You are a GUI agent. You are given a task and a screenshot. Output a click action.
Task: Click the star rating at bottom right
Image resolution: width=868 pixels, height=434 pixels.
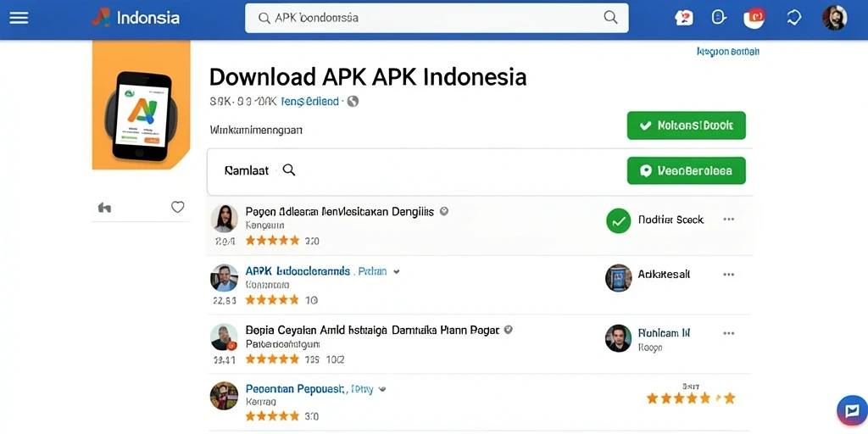coord(691,398)
